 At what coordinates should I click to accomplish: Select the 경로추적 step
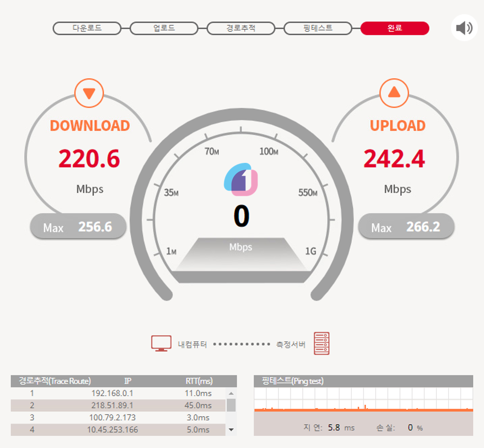[241, 28]
